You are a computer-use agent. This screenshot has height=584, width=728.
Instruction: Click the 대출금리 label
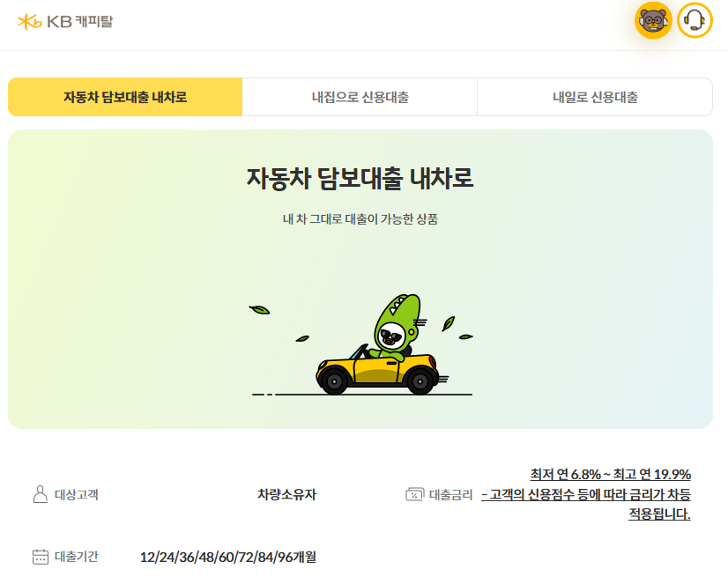[x=451, y=495]
